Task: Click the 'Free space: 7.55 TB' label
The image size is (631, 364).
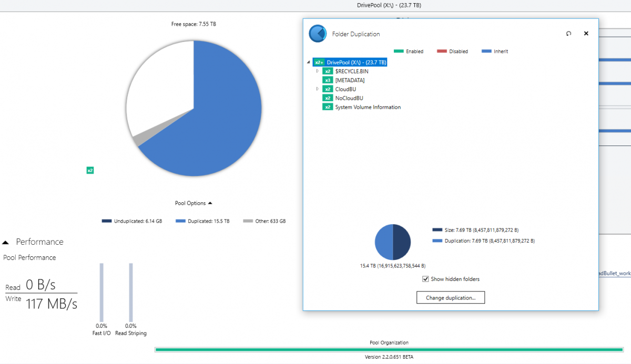Action: (x=194, y=24)
